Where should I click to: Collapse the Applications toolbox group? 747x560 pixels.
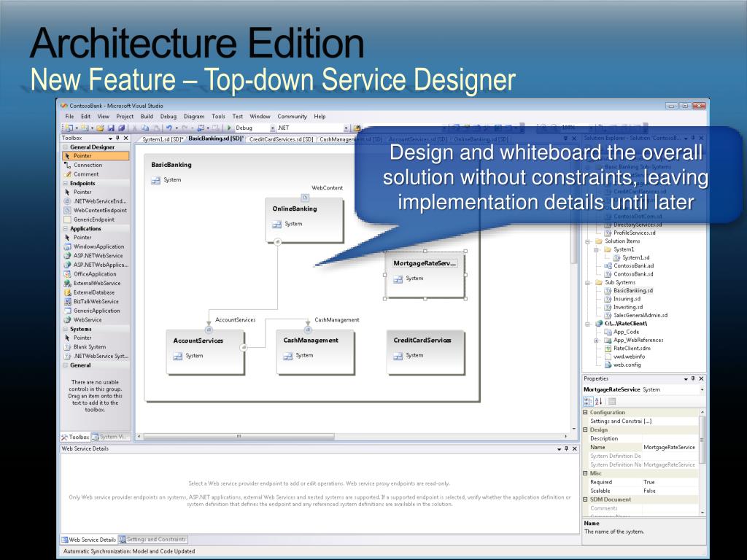click(66, 228)
